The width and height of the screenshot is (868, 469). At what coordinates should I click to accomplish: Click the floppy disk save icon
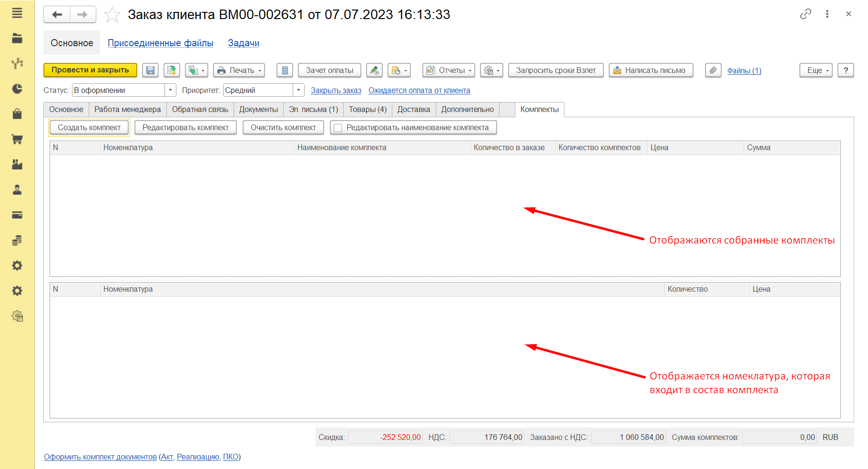pyautogui.click(x=150, y=71)
